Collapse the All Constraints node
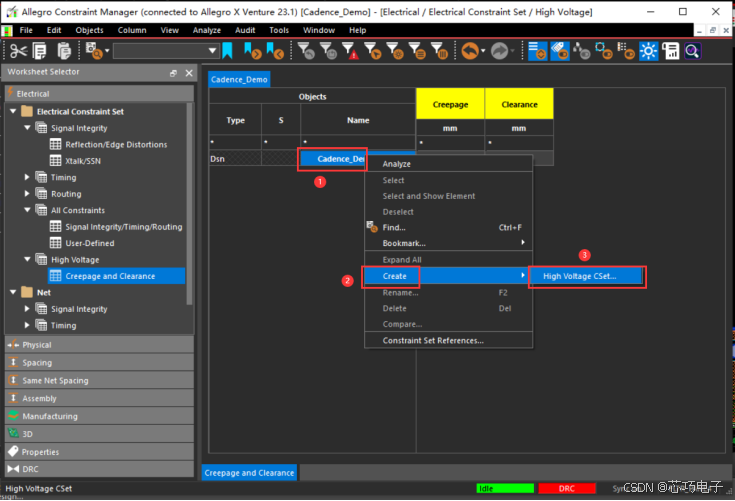This screenshot has height=501, width=735. tap(27, 210)
